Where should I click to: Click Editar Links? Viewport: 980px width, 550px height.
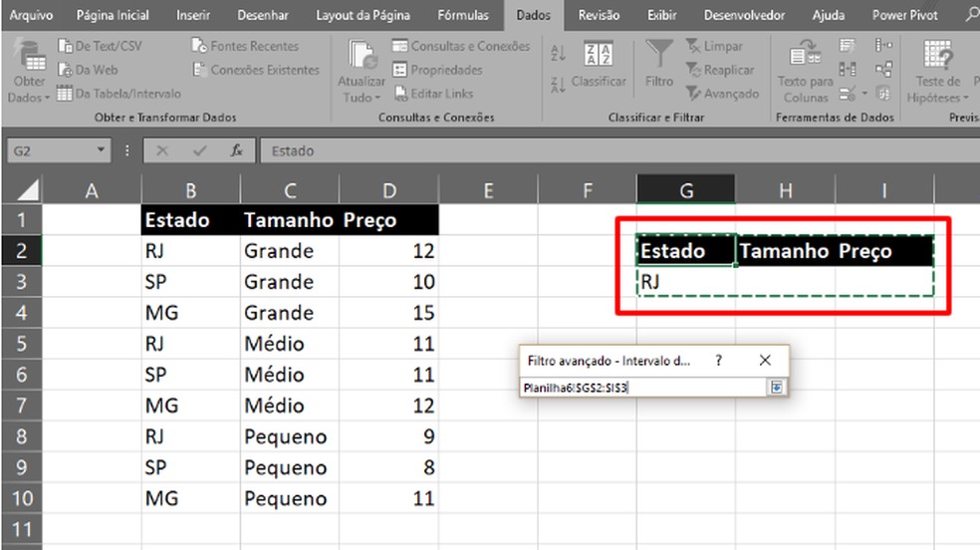tap(434, 94)
